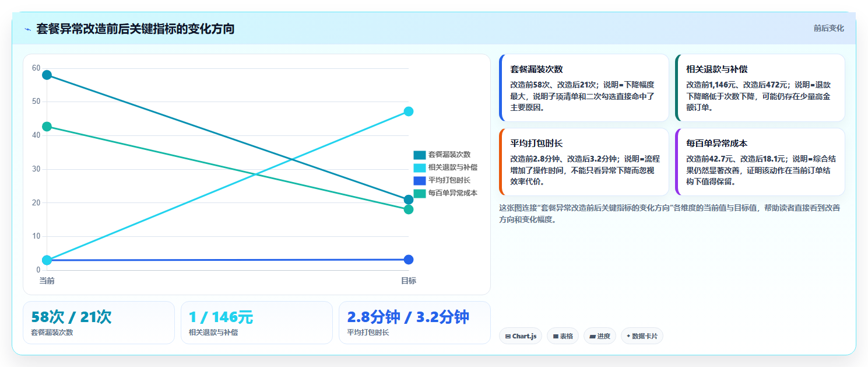Click the 套餐漏装次数 data point at 58
Image resolution: width=868 pixels, height=367 pixels.
coord(47,75)
